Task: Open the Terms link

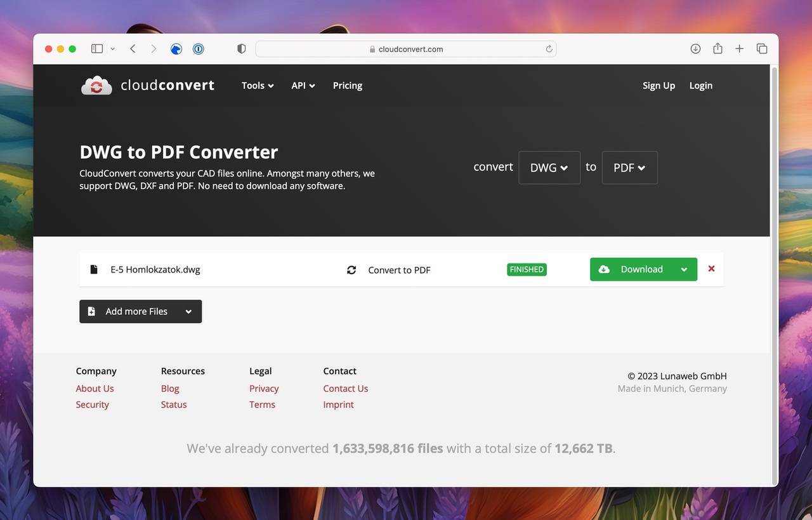Action: coord(262,404)
